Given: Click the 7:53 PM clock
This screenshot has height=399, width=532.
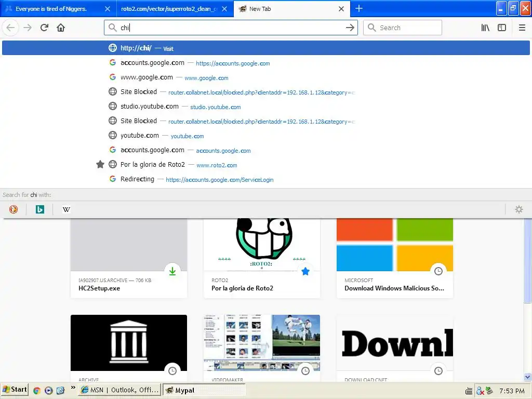Looking at the screenshot, I should coord(512,391).
